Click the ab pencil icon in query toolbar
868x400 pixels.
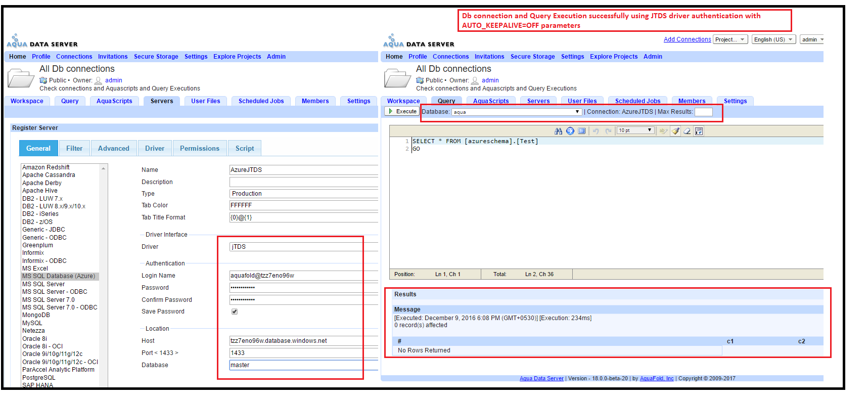coord(663,131)
